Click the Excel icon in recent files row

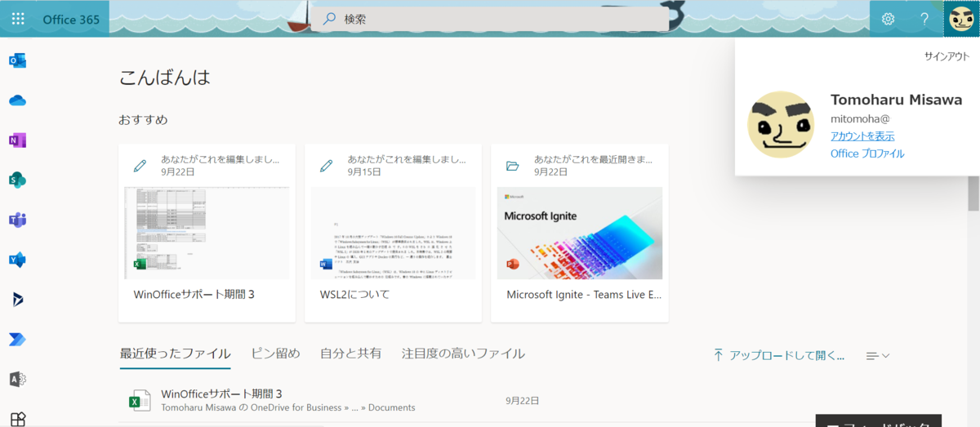(x=140, y=400)
